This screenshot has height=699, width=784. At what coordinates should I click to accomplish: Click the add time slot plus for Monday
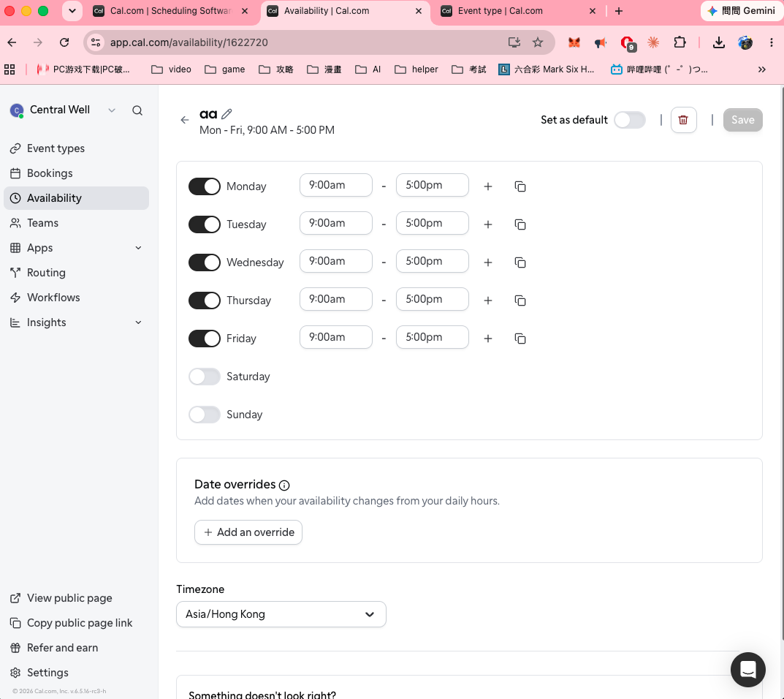click(x=488, y=186)
